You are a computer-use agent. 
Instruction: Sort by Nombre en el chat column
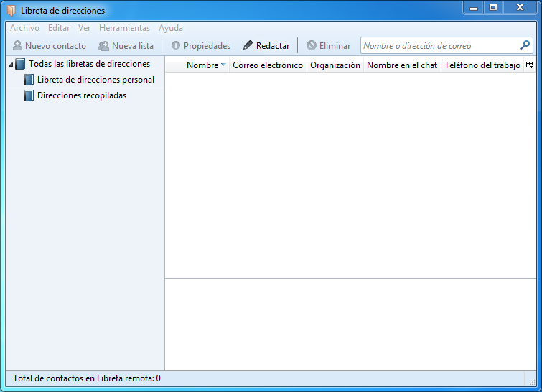[402, 65]
